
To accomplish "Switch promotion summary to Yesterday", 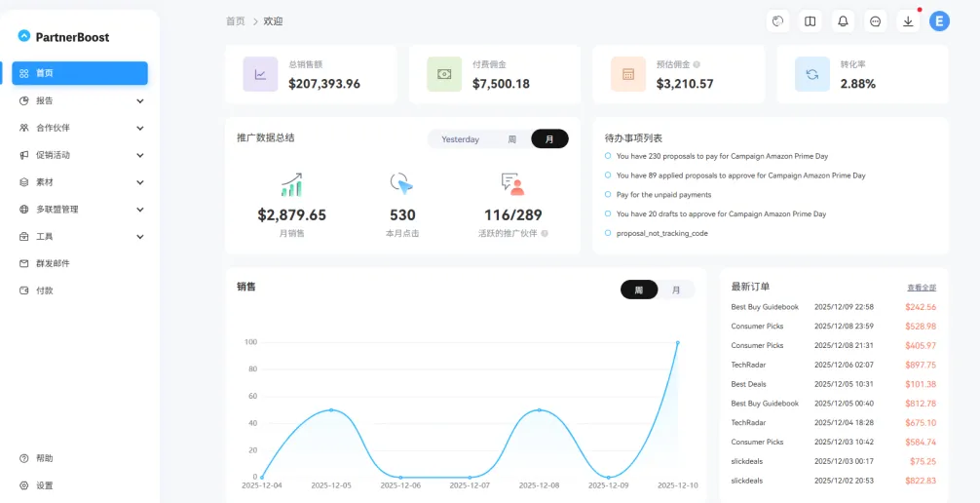I will [x=460, y=139].
